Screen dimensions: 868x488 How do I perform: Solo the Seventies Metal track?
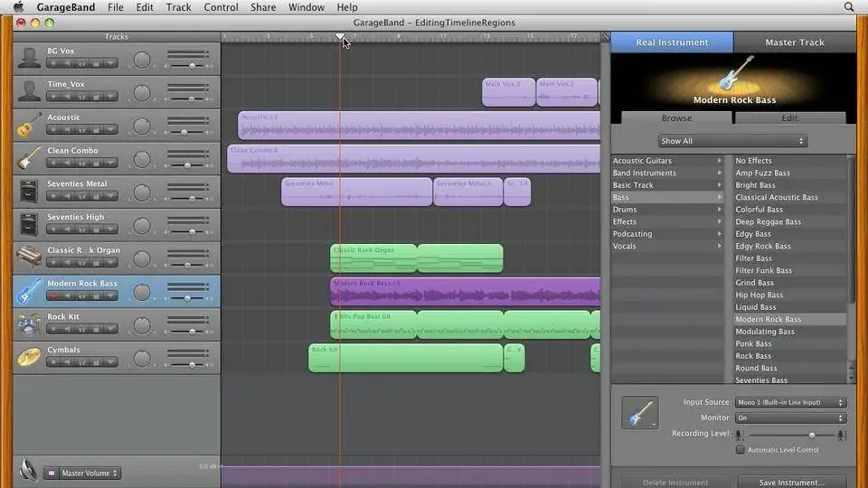(82, 196)
